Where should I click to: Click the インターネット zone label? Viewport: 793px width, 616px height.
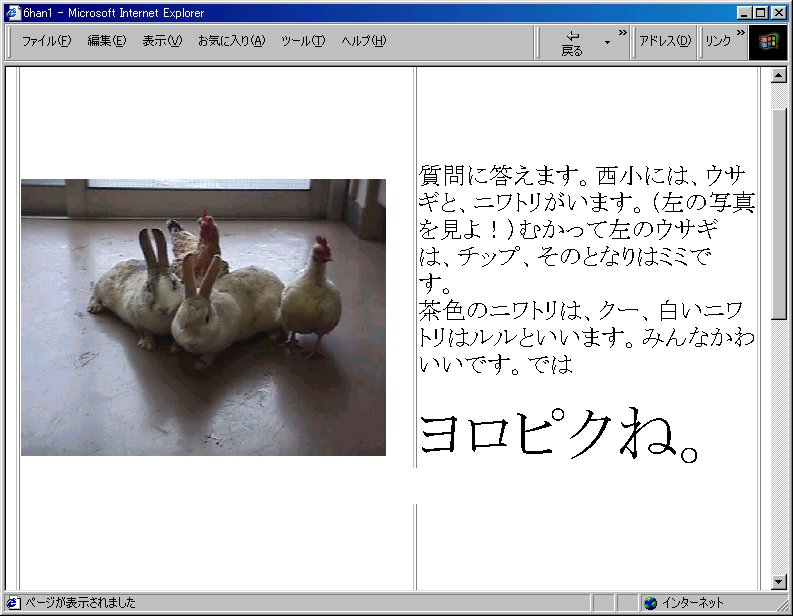coord(693,603)
